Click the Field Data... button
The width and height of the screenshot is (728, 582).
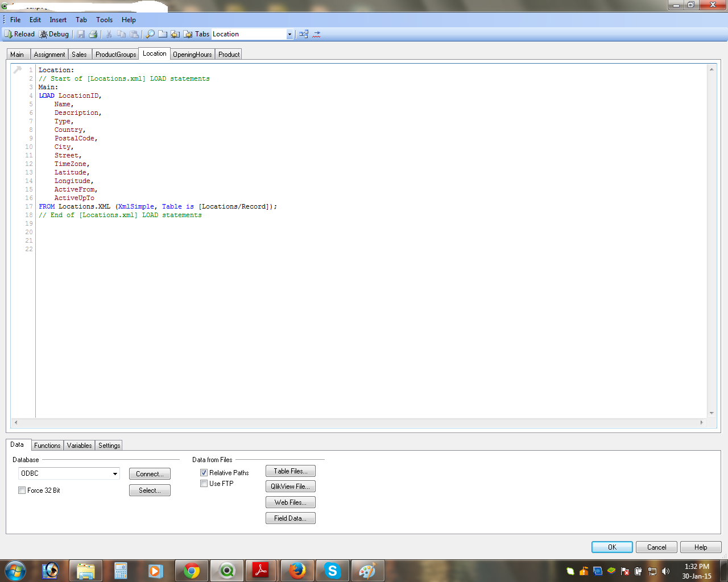(x=291, y=518)
